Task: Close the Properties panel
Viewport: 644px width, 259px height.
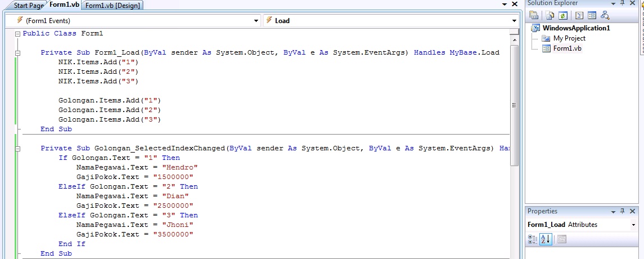Action: point(632,211)
